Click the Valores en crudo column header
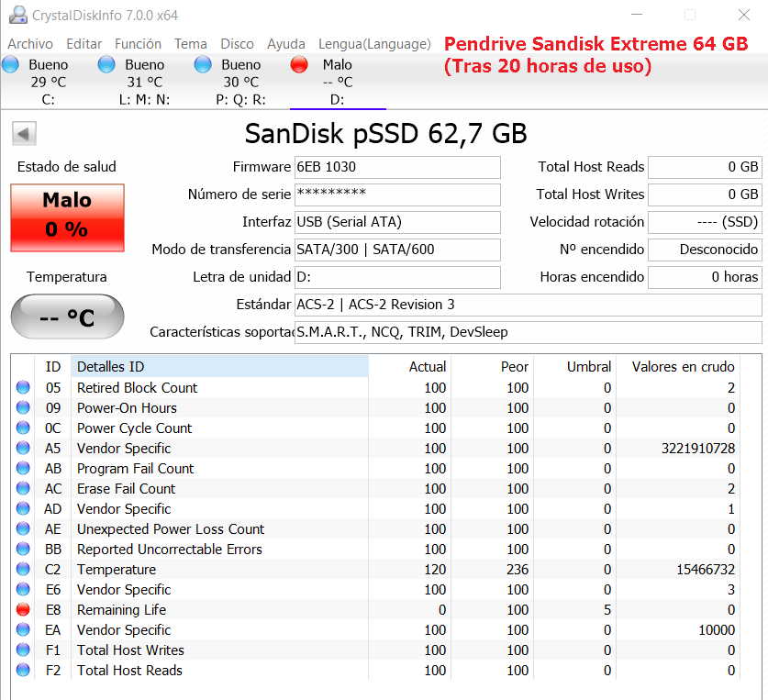This screenshot has width=768, height=700. pos(678,366)
